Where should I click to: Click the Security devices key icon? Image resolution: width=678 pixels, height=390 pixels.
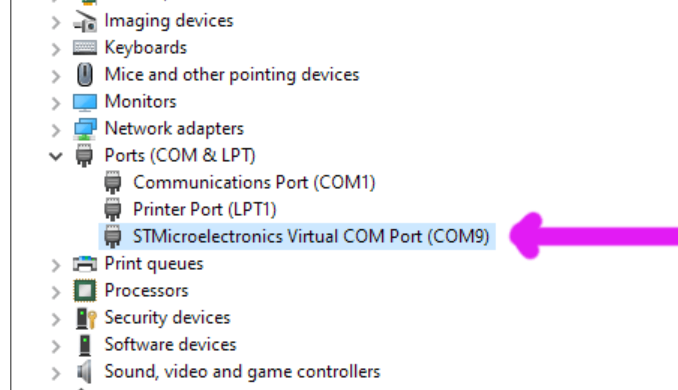pyautogui.click(x=86, y=318)
